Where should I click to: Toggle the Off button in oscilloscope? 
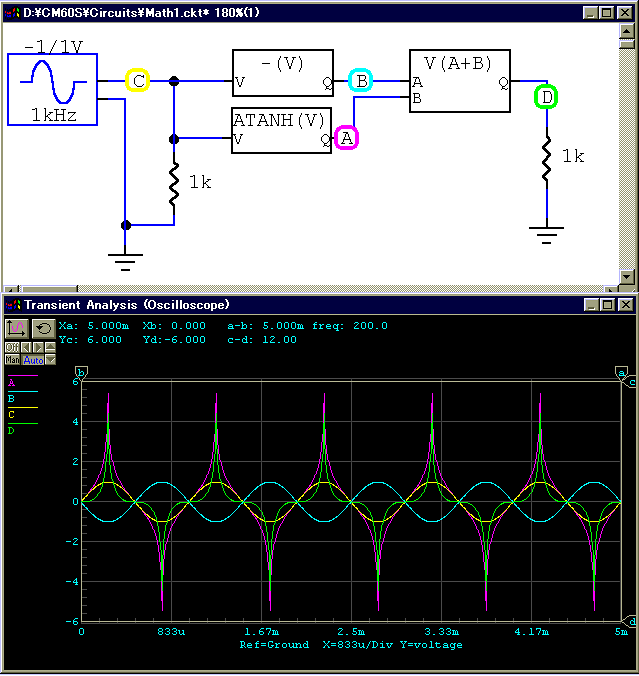pyautogui.click(x=12, y=347)
